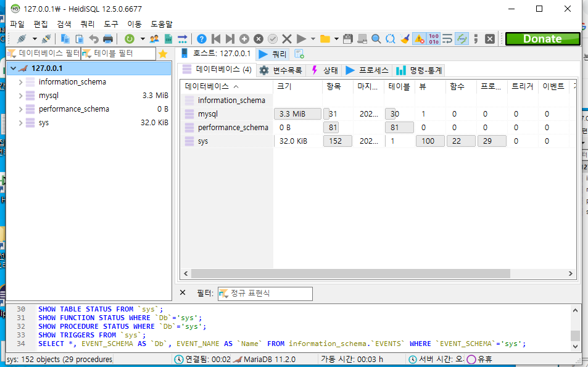The height and width of the screenshot is (367, 588).
Task: Switch to the 변수목록 tab
Action: click(281, 70)
